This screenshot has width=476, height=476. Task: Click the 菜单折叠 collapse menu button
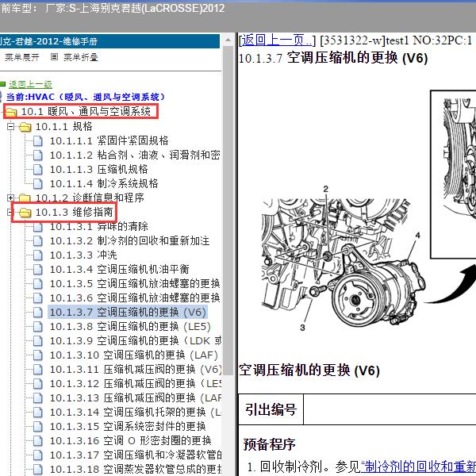[x=81, y=57]
